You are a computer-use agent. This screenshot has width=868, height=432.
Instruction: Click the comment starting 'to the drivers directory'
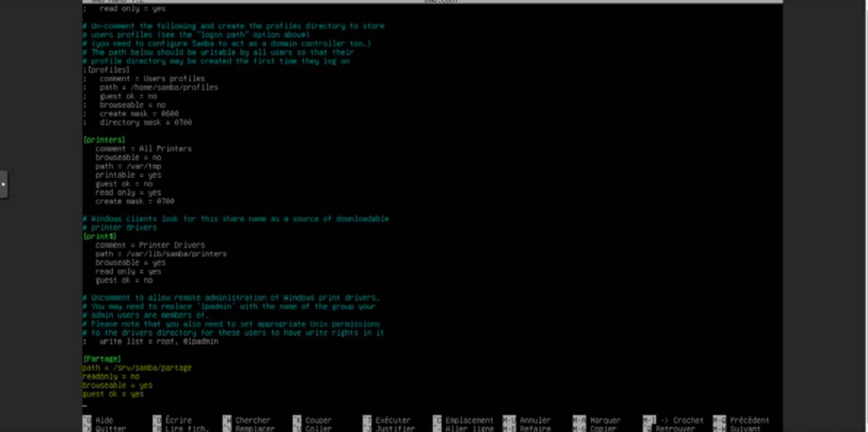[234, 333]
